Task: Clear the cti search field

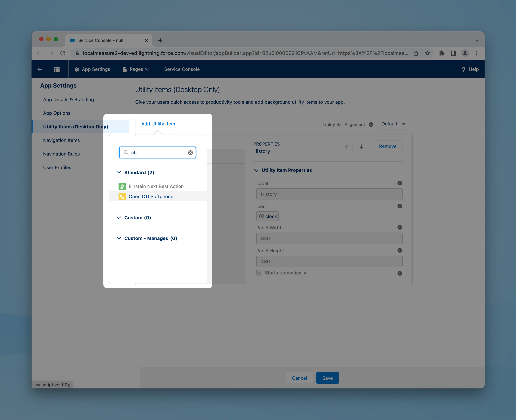Action: click(190, 153)
